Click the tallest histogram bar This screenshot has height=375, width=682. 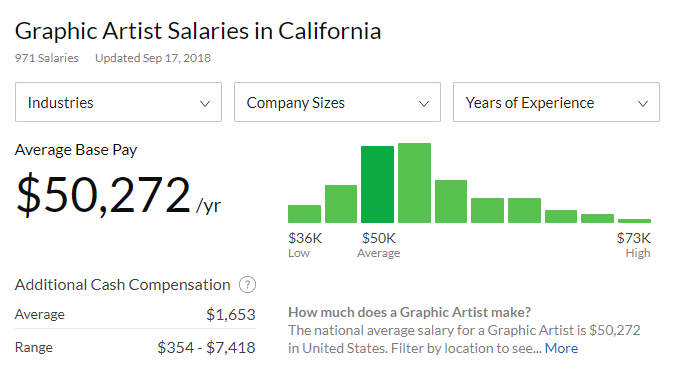coord(415,183)
